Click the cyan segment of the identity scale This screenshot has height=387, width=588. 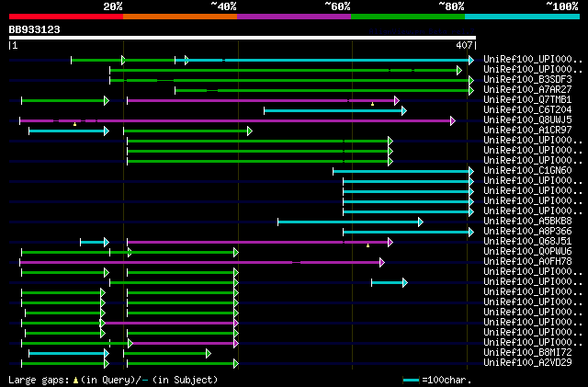[x=523, y=17]
